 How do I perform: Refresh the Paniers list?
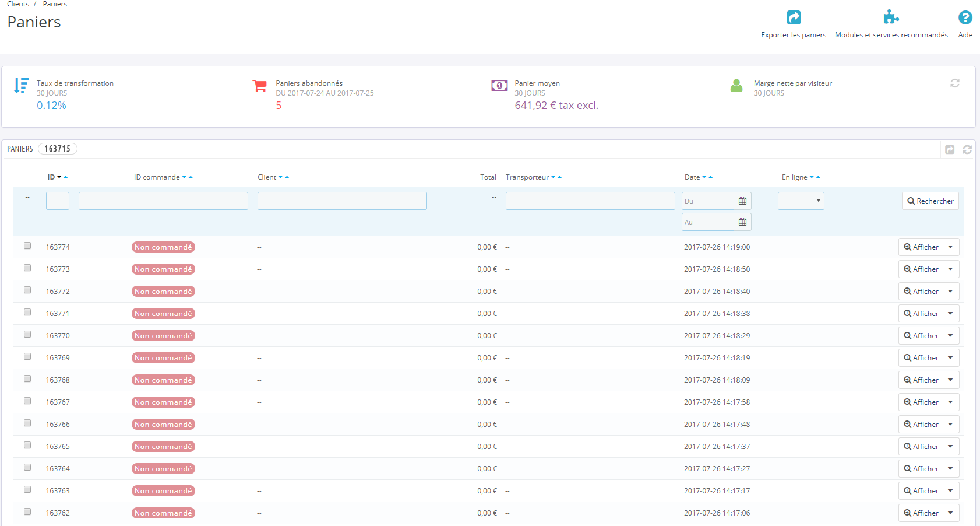point(967,150)
